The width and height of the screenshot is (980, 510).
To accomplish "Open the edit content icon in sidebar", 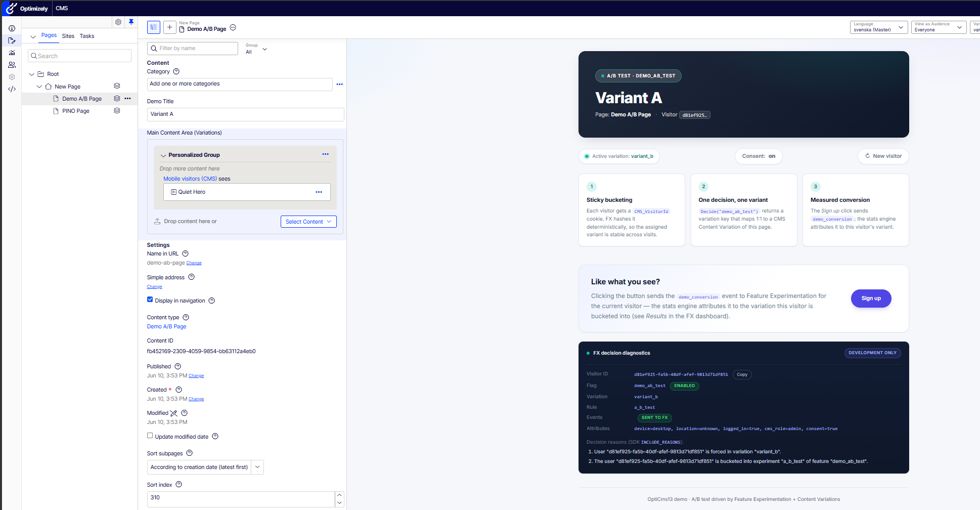I will coord(12,40).
